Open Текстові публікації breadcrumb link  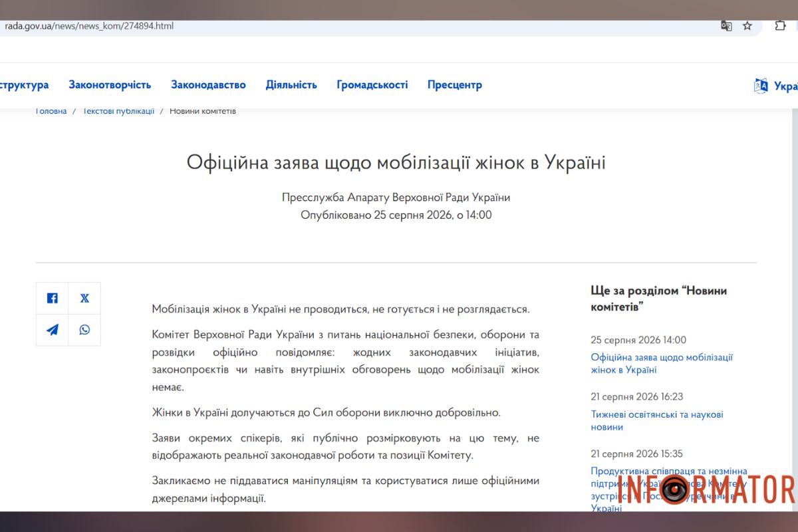[x=118, y=111]
